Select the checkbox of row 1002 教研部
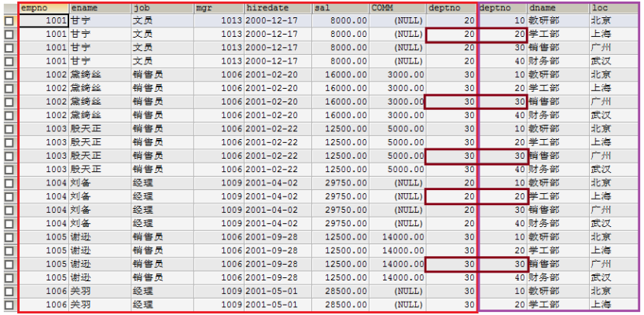644x315 pixels. [x=9, y=75]
